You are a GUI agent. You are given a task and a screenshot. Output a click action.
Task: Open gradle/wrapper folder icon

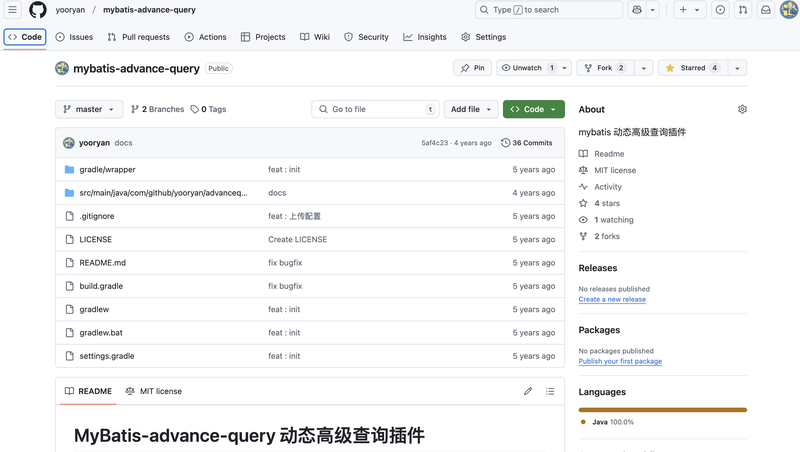pos(69,169)
